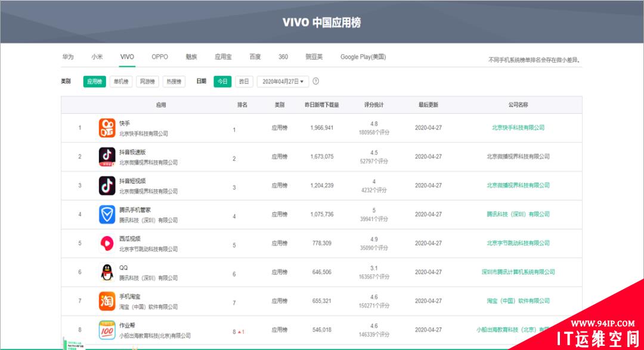Switch to the 小米 tab
The image size is (644, 350).
(x=97, y=57)
